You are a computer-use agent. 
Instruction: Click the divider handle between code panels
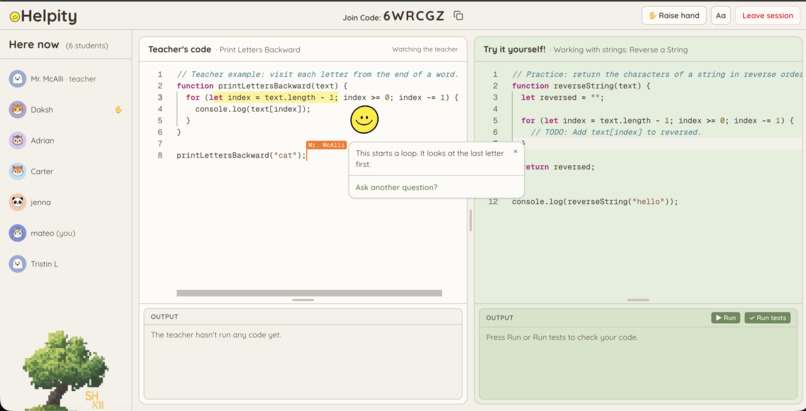coord(470,220)
